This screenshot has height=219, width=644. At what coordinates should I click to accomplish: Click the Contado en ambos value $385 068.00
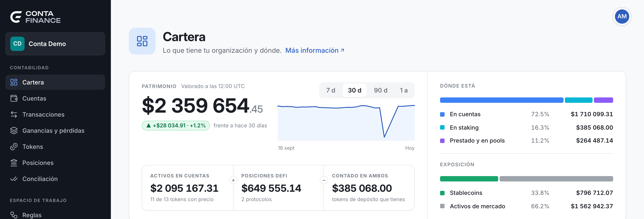[x=362, y=188]
